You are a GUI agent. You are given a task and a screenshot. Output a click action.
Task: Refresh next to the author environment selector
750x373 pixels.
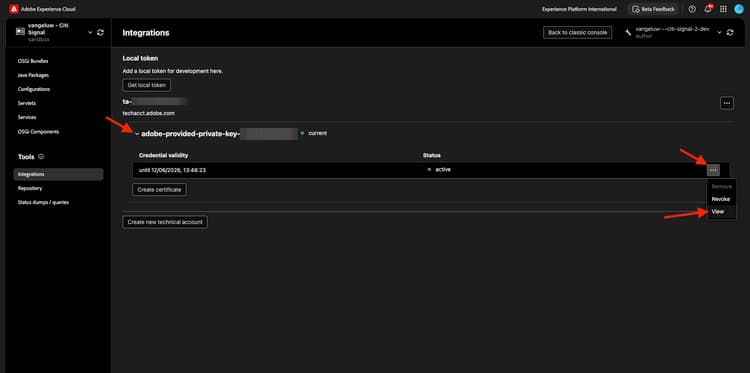tap(730, 33)
